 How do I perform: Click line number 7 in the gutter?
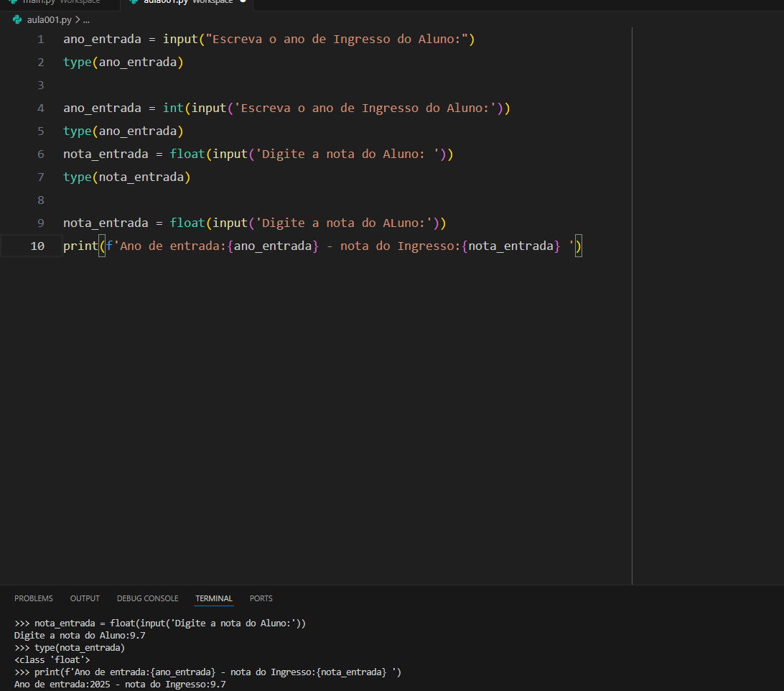(x=41, y=177)
